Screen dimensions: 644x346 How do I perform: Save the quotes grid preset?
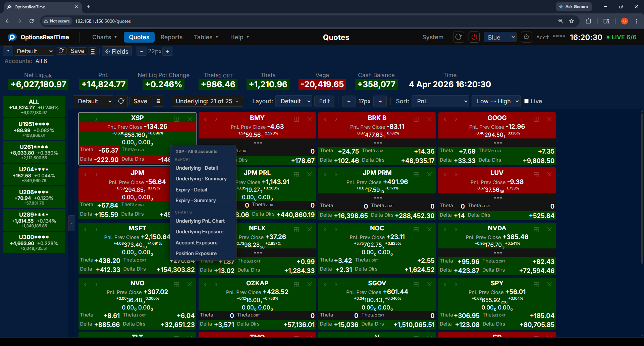pos(140,101)
